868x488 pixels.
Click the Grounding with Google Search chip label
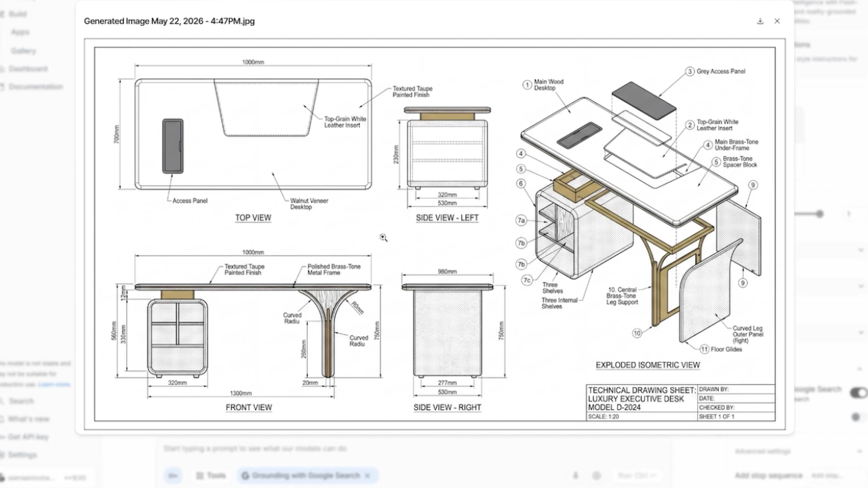[306, 476]
